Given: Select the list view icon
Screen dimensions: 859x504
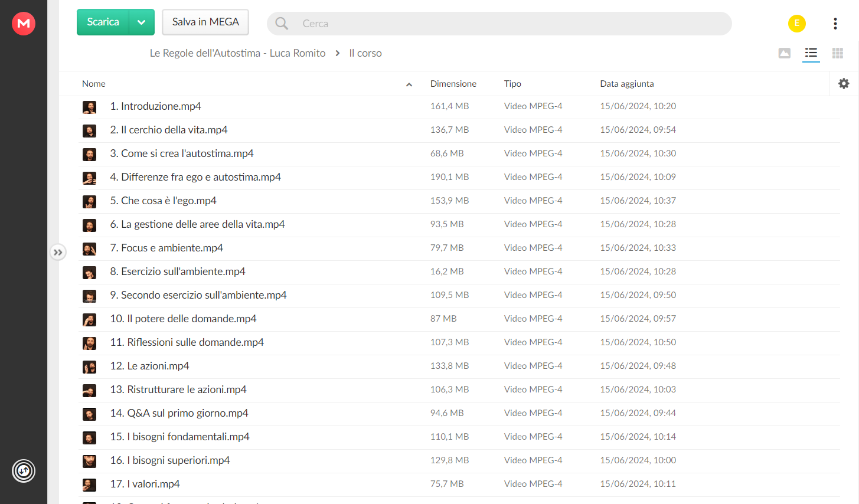Looking at the screenshot, I should 811,53.
